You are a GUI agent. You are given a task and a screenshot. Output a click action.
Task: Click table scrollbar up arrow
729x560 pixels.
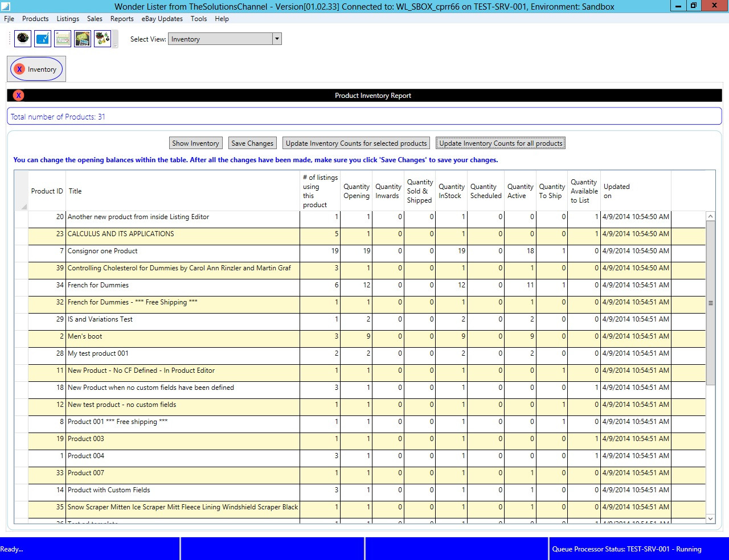pyautogui.click(x=710, y=216)
